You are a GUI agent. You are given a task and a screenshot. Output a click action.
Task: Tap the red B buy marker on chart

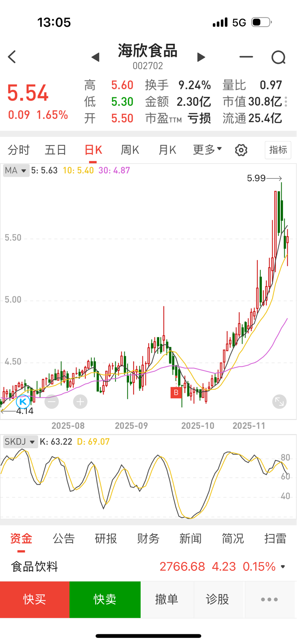176,393
